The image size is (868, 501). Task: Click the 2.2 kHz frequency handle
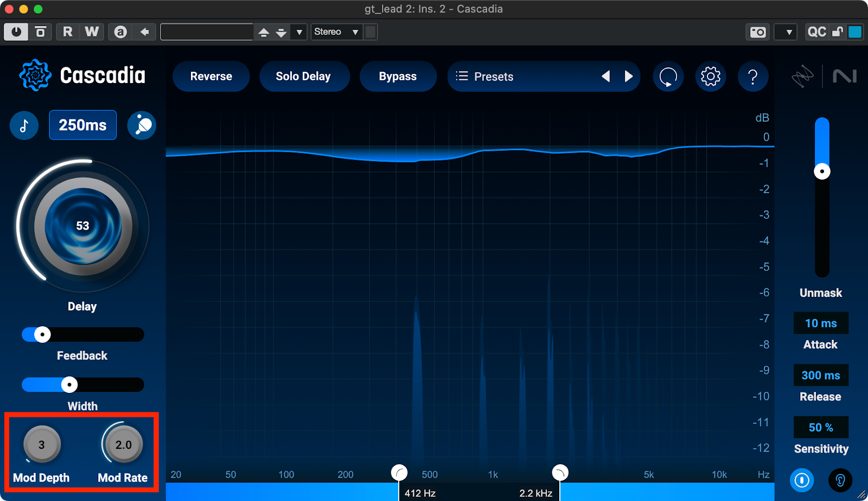[560, 472]
